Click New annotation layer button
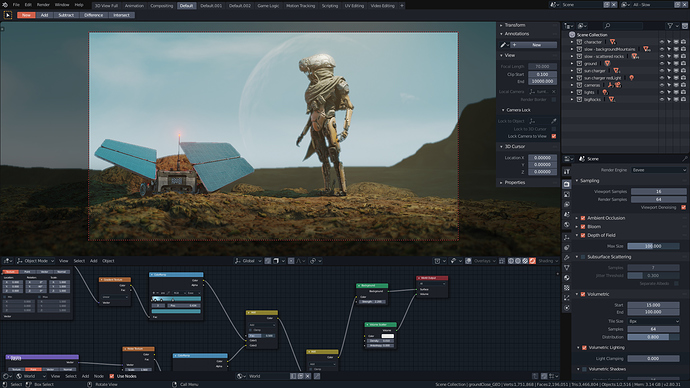 pyautogui.click(x=533, y=45)
